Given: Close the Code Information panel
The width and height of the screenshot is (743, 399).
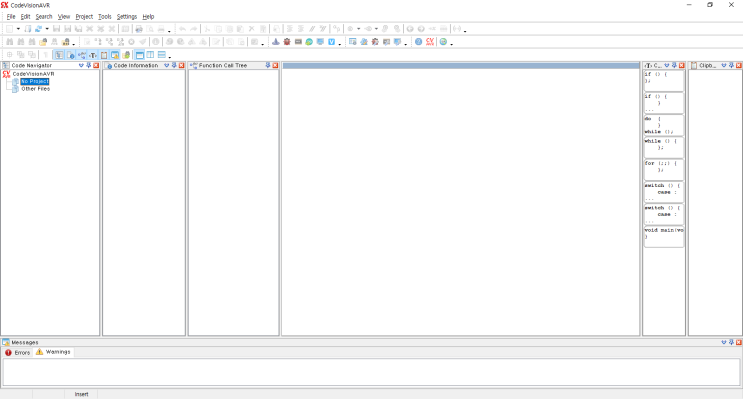Looking at the screenshot, I should coord(181,65).
